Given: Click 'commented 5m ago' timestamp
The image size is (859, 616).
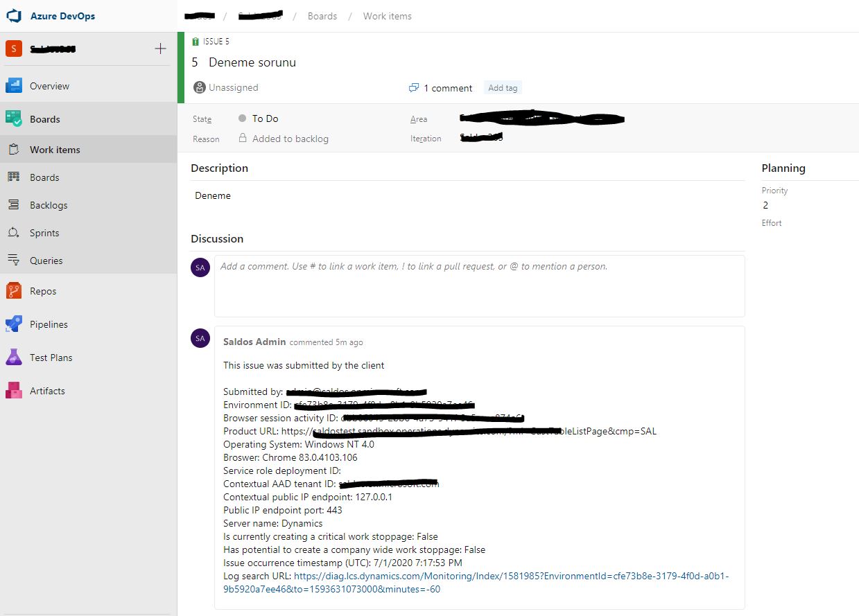Looking at the screenshot, I should click(326, 342).
